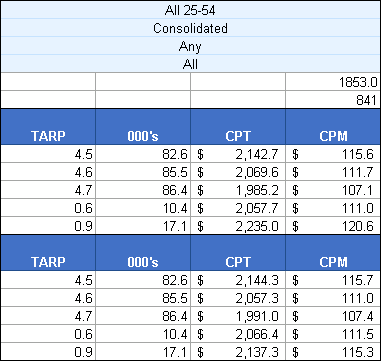Select the CPT value 1,985.2
The width and height of the screenshot is (381, 361).
[x=238, y=190]
